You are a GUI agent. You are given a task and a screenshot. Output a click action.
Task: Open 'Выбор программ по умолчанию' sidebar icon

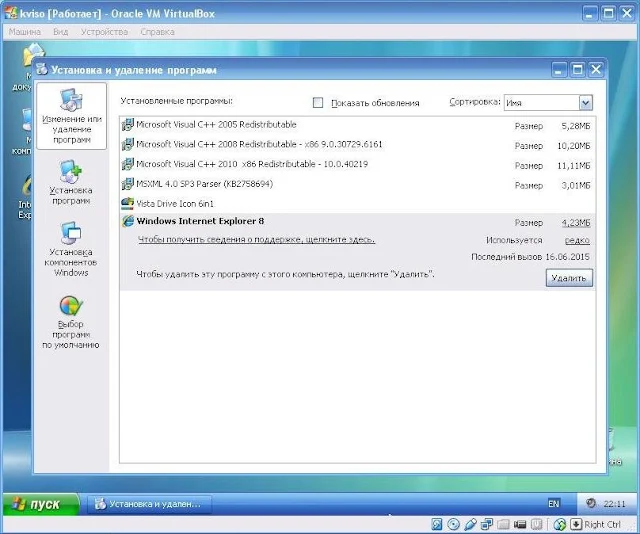tap(71, 306)
